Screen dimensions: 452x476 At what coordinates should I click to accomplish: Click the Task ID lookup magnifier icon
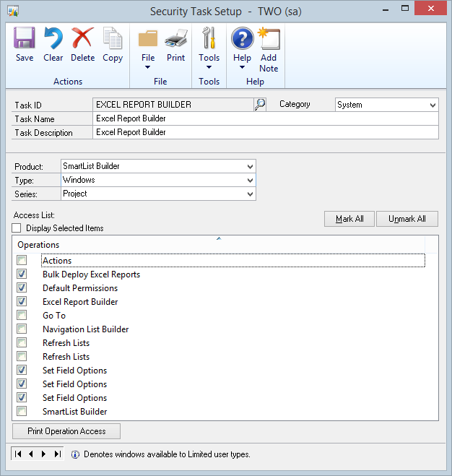(260, 105)
